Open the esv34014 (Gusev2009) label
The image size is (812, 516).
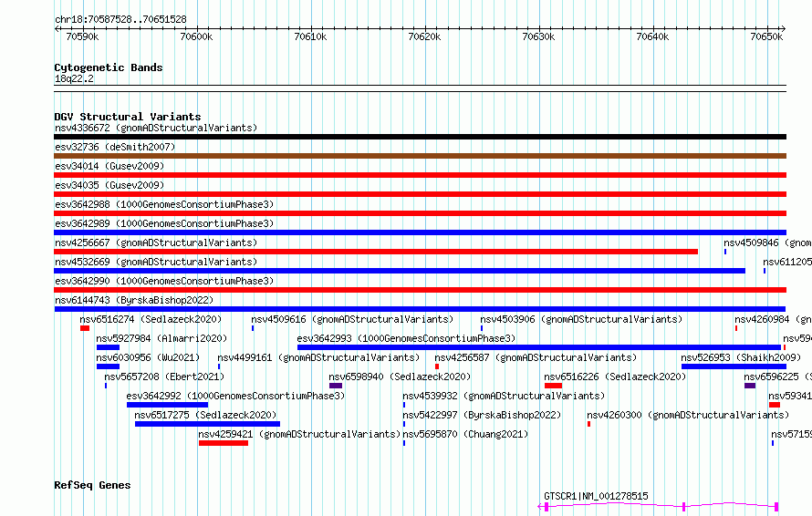point(109,166)
